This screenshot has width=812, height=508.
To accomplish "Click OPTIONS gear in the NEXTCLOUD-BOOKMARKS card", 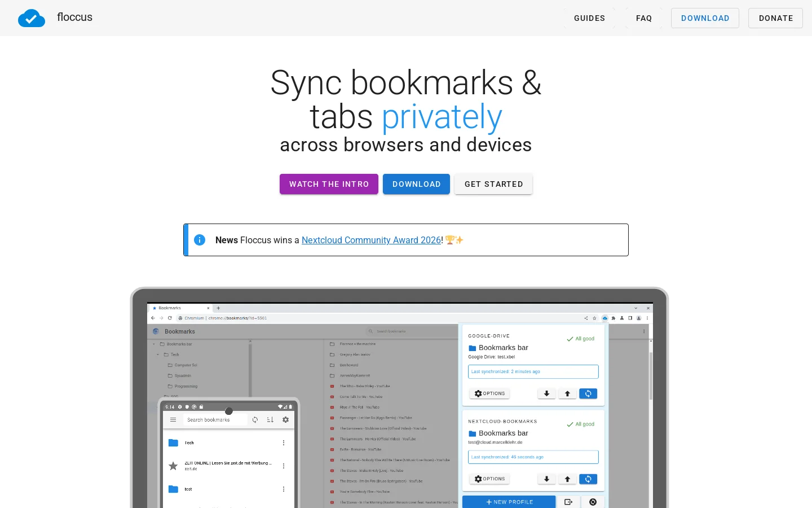I will (x=489, y=479).
